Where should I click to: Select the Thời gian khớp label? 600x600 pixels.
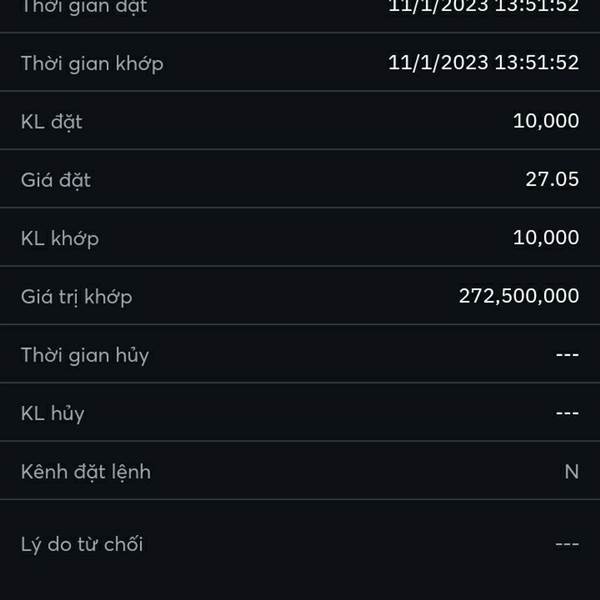tap(92, 64)
